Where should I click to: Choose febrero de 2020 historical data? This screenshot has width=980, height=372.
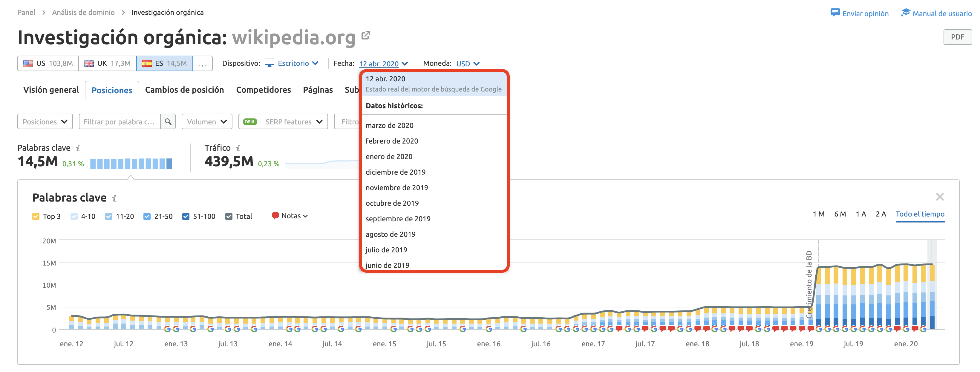tap(434, 141)
